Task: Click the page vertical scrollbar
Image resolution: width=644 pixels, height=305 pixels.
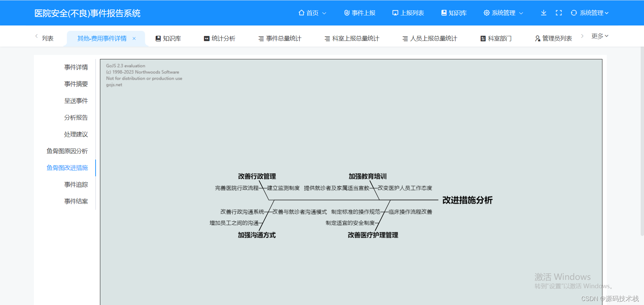Action: coord(642,141)
